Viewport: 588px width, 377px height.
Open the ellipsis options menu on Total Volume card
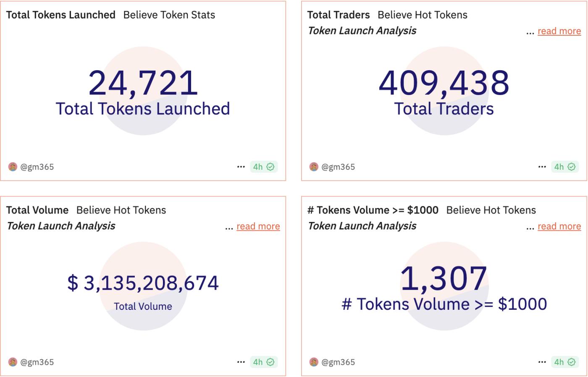tap(241, 361)
